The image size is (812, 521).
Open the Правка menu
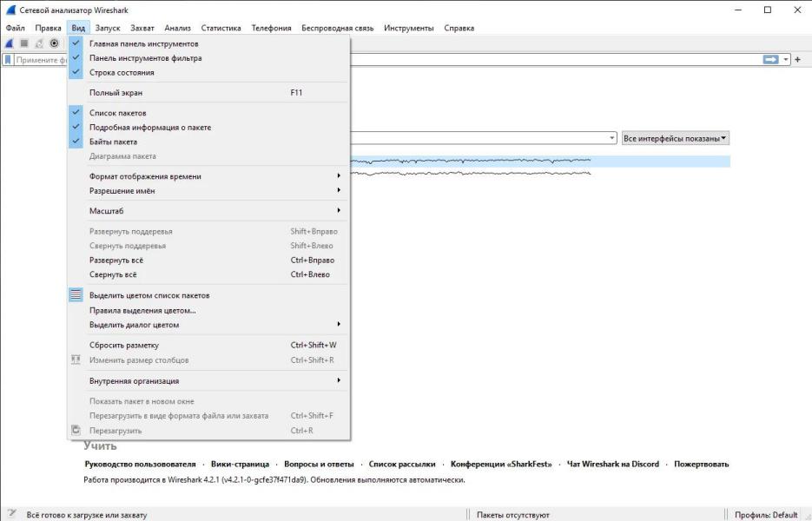tap(48, 28)
